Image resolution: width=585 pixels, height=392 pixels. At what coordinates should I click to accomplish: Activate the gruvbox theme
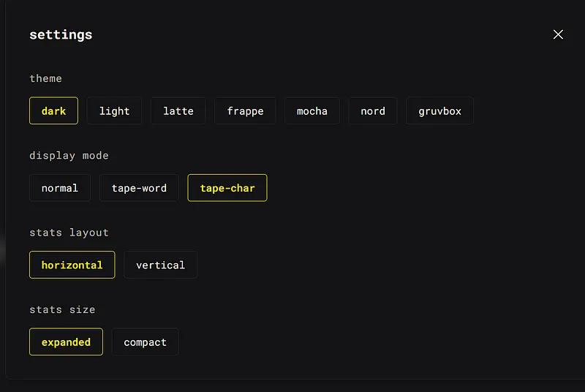click(x=439, y=111)
